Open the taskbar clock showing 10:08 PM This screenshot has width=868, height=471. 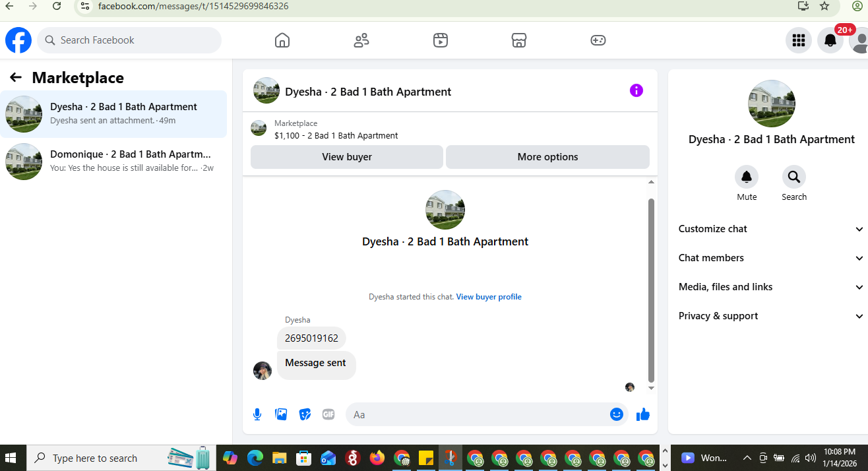(x=840, y=458)
